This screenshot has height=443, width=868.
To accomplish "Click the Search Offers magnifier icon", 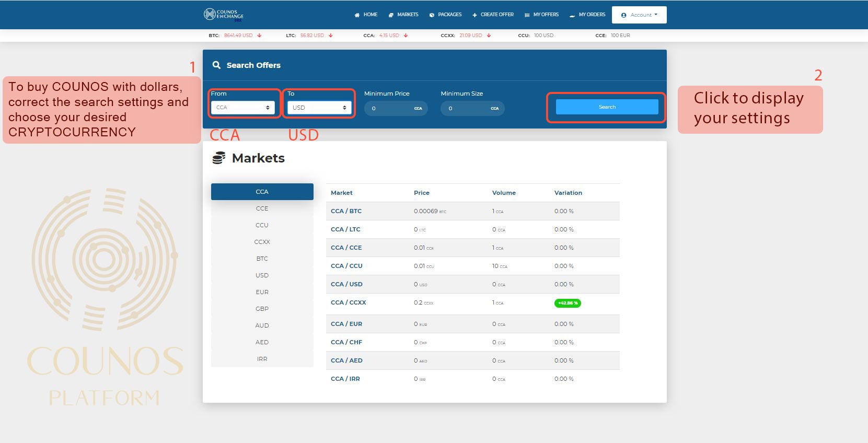I will (x=216, y=65).
